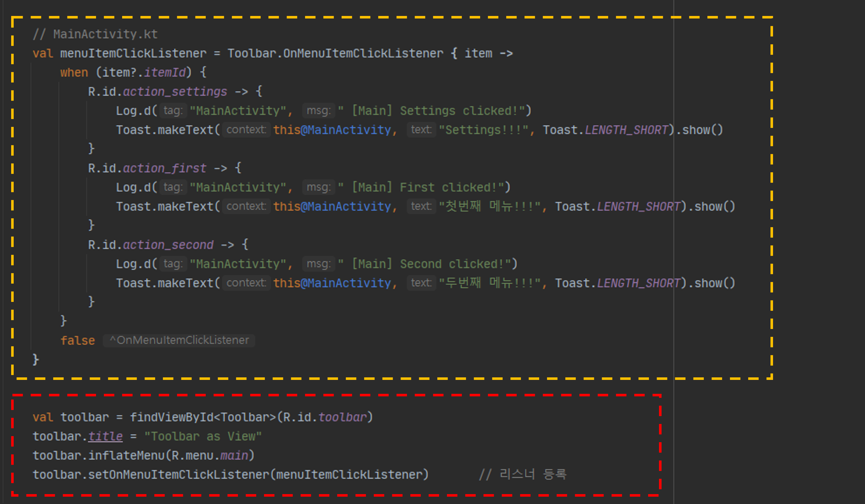865x504 pixels.
Task: Click the "[Main] First clicked!" log message
Action: pyautogui.click(x=421, y=188)
